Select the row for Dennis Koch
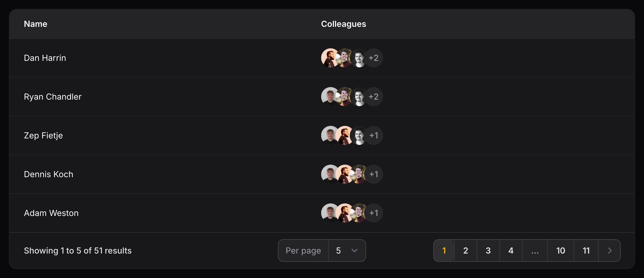This screenshot has width=644, height=278. pyautogui.click(x=49, y=174)
